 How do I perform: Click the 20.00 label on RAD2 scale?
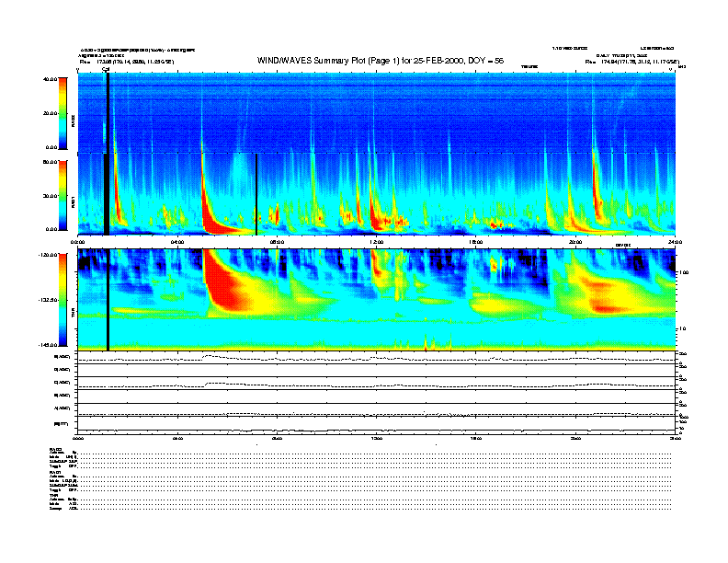pos(50,113)
